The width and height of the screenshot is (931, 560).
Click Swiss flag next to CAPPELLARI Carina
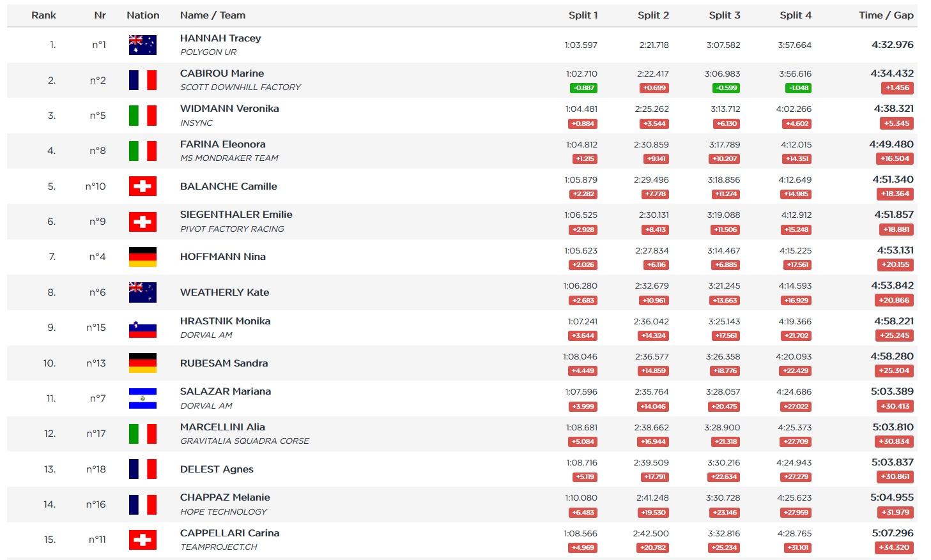click(x=142, y=540)
